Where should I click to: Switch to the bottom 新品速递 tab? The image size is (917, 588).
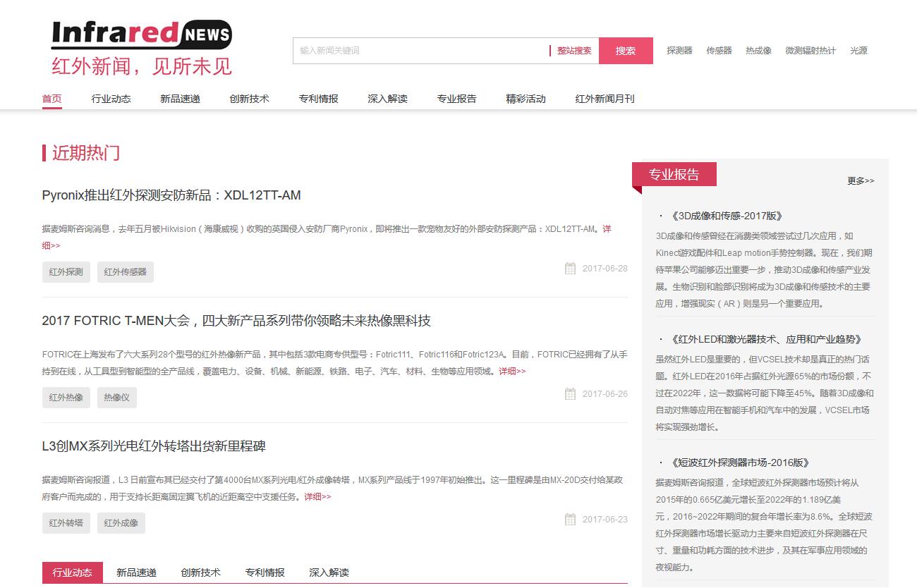point(136,572)
